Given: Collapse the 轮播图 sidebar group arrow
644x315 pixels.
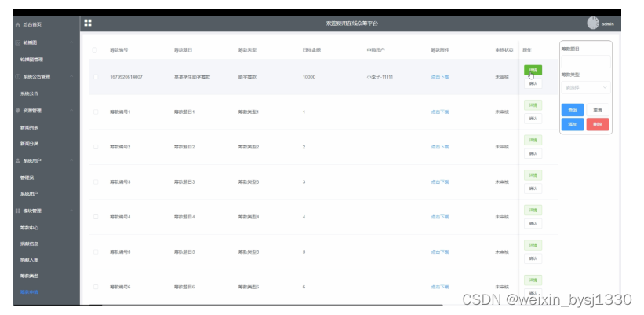Looking at the screenshot, I should click(x=71, y=42).
